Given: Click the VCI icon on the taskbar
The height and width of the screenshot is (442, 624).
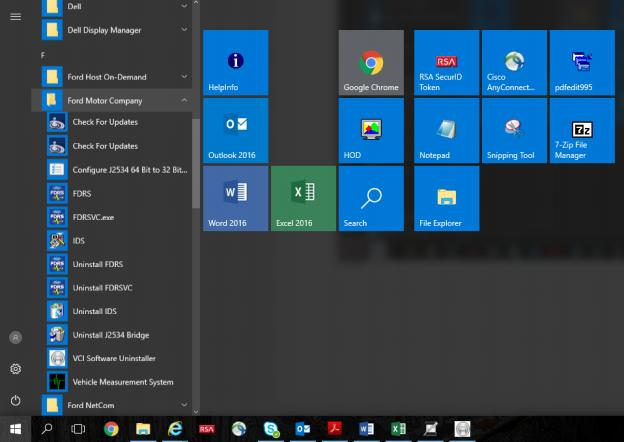Looking at the screenshot, I should tap(462, 429).
